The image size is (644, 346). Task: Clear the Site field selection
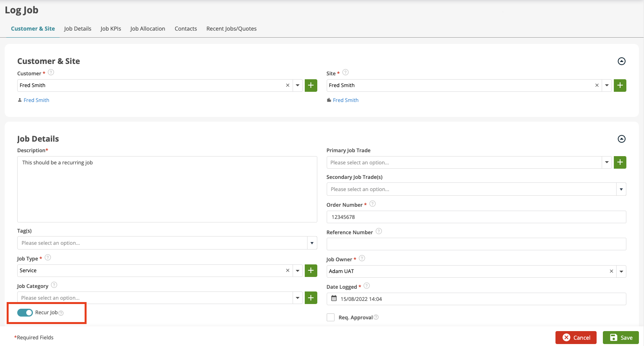coord(597,85)
